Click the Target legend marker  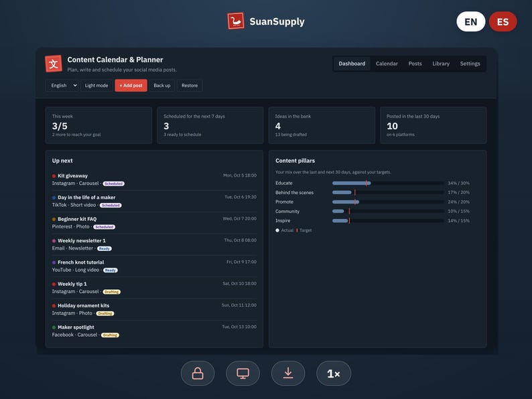(x=297, y=230)
